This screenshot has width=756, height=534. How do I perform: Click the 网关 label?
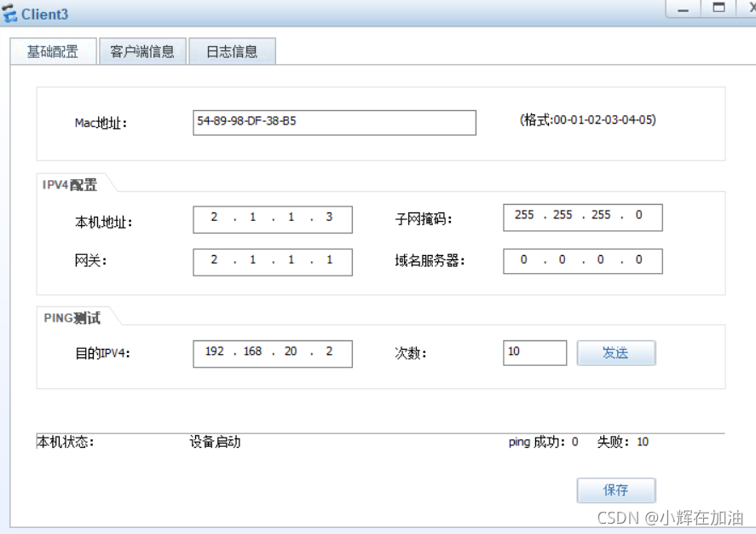click(x=90, y=261)
